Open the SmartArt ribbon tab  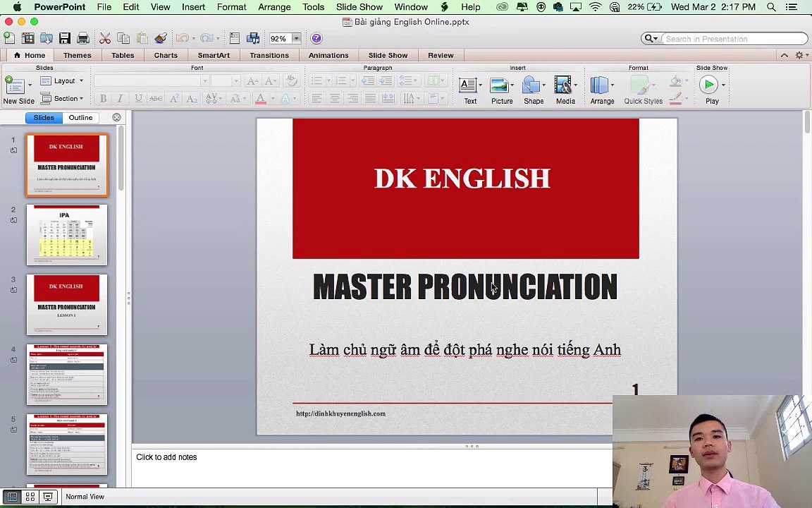click(214, 55)
